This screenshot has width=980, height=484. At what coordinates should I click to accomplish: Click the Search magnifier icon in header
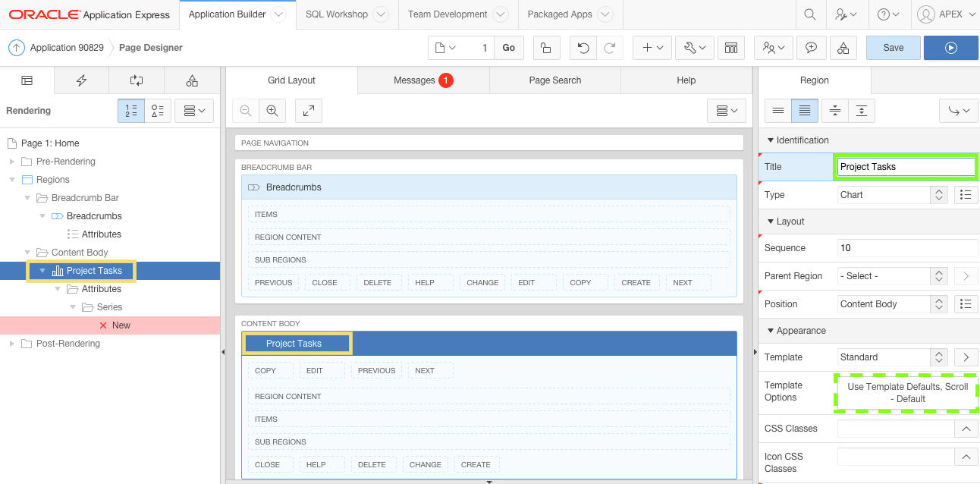click(810, 14)
